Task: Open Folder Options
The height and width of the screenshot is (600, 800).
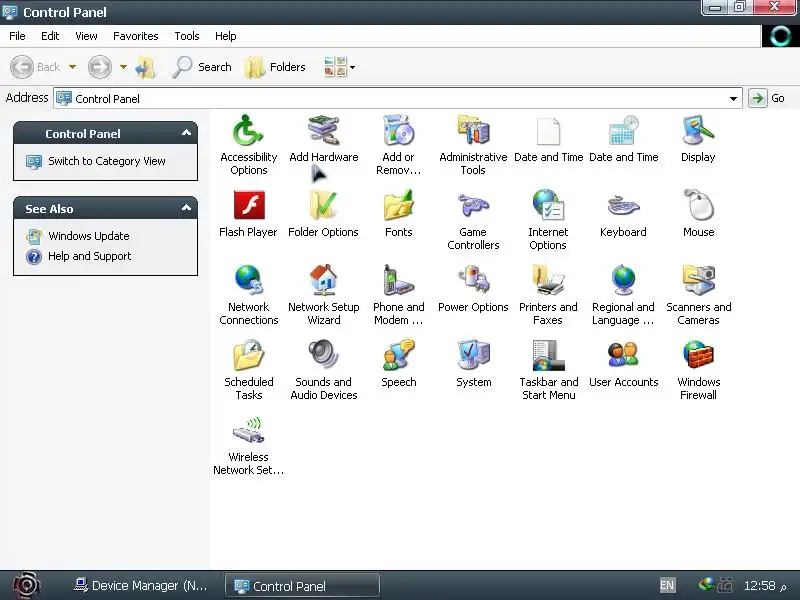Action: click(323, 213)
